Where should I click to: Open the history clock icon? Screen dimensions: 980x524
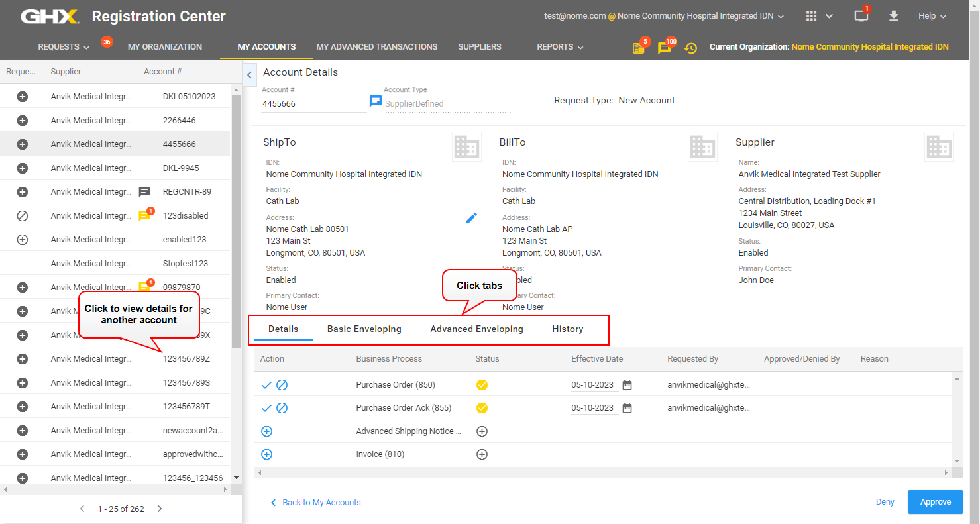[690, 48]
